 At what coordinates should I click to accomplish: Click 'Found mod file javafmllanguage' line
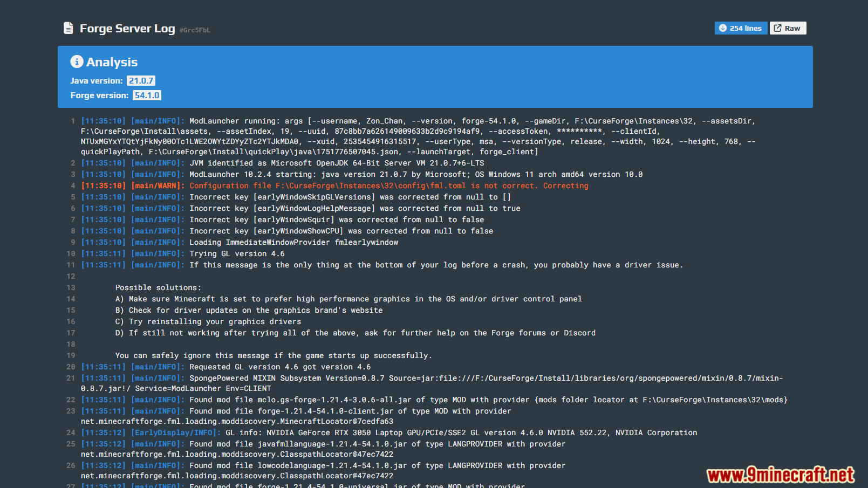(x=323, y=449)
